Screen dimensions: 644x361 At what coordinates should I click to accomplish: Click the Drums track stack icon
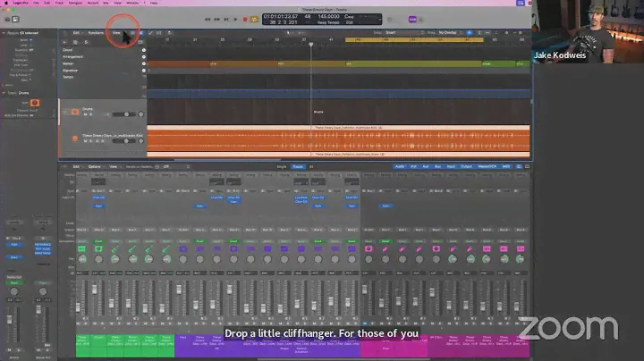click(74, 113)
